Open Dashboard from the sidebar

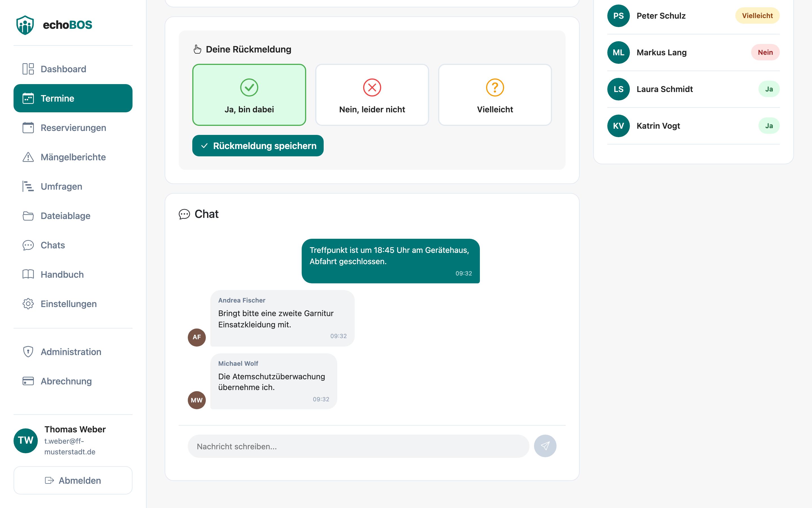pos(73,69)
